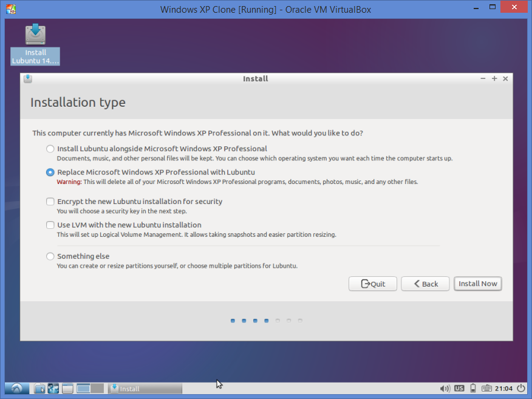
Task: Check the battery status tray icon
Action: click(x=473, y=388)
